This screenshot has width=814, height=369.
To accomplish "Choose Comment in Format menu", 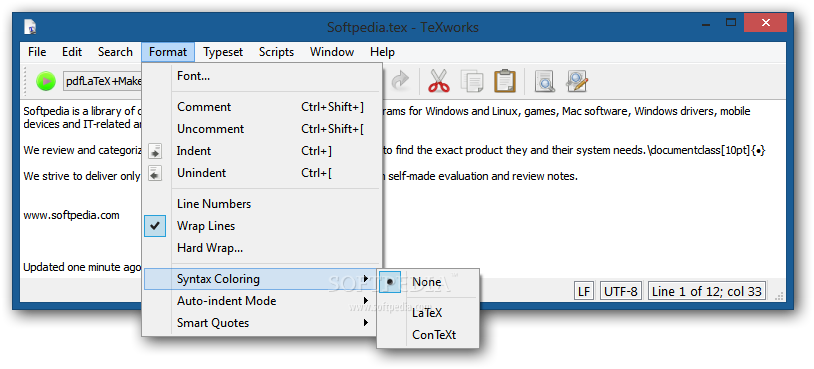I will [262, 107].
